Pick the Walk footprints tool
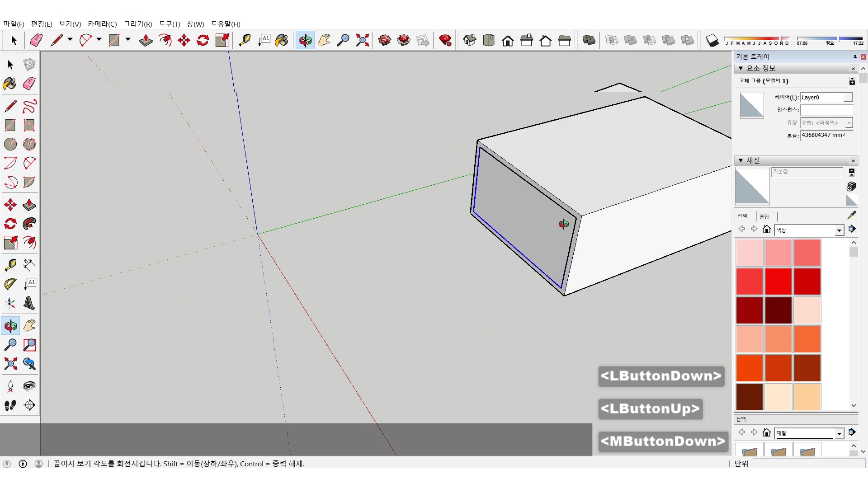The width and height of the screenshot is (868, 488). [10, 405]
